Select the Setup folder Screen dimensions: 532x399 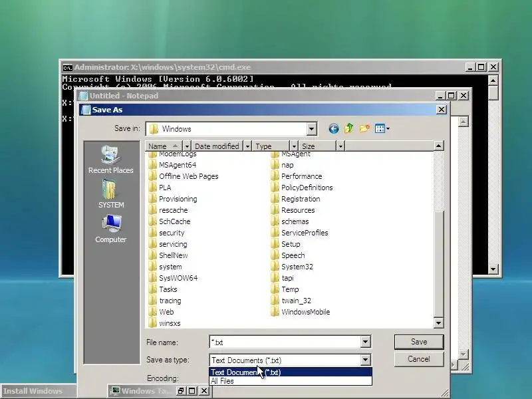pyautogui.click(x=286, y=244)
